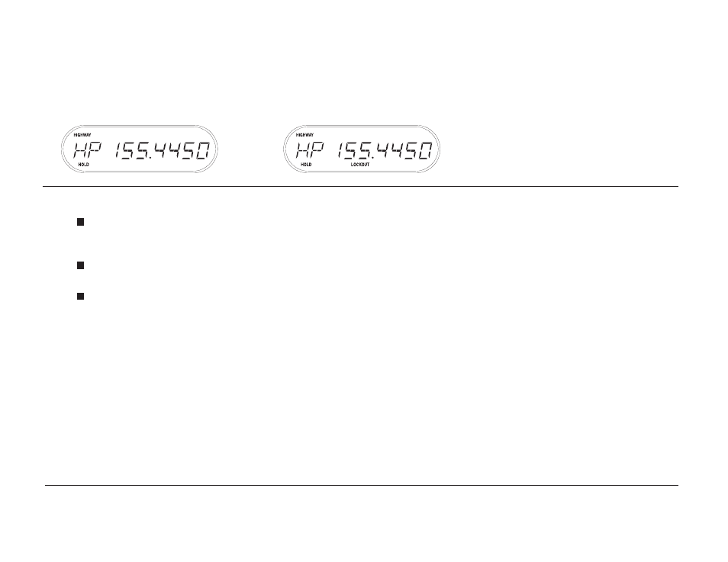Click the last zero digit on the left display
Viewport: 728px width, 562px height.
[202, 150]
